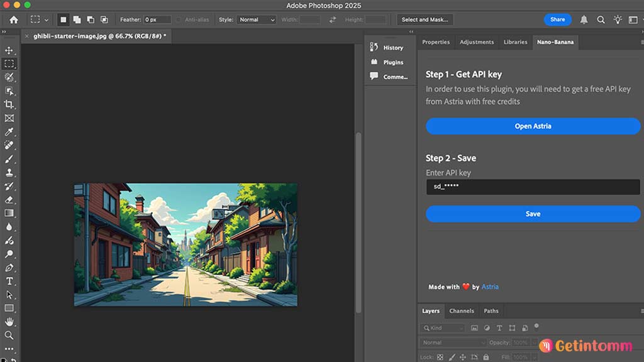
Task: Choose Intersect with Selection mode
Action: pos(104,19)
